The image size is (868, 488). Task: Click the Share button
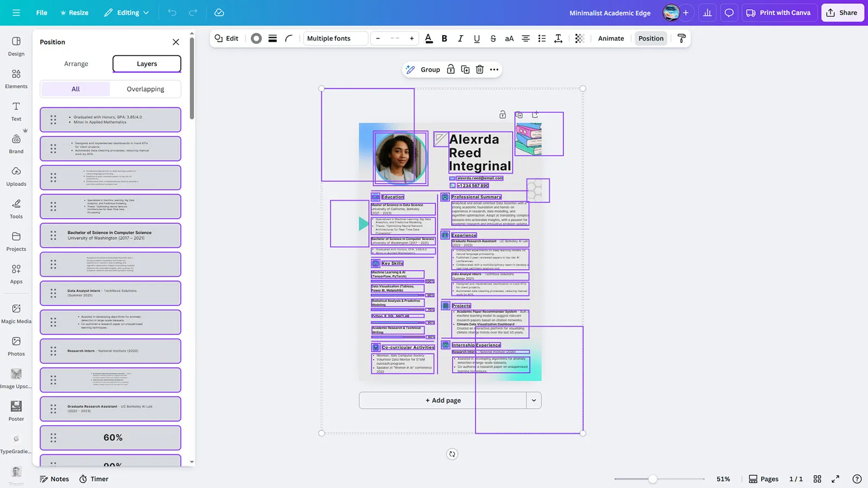[x=842, y=12]
